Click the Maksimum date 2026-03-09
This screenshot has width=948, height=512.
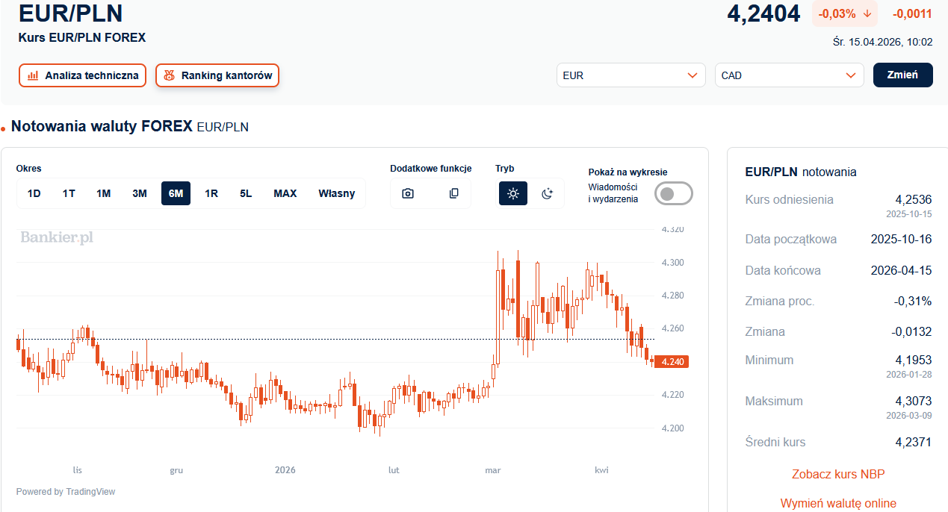(x=909, y=416)
